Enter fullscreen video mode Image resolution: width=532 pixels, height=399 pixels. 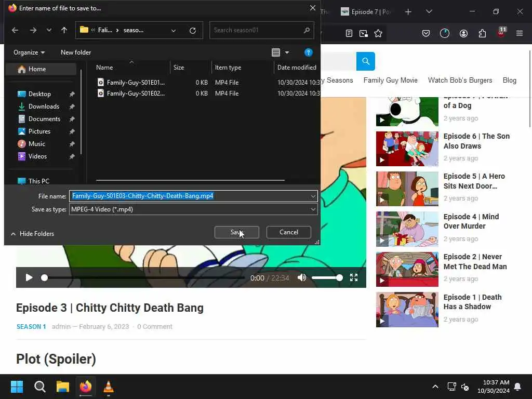tap(353, 278)
